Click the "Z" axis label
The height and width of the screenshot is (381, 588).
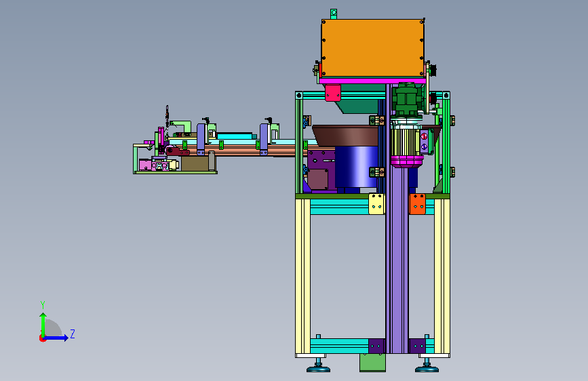point(73,334)
